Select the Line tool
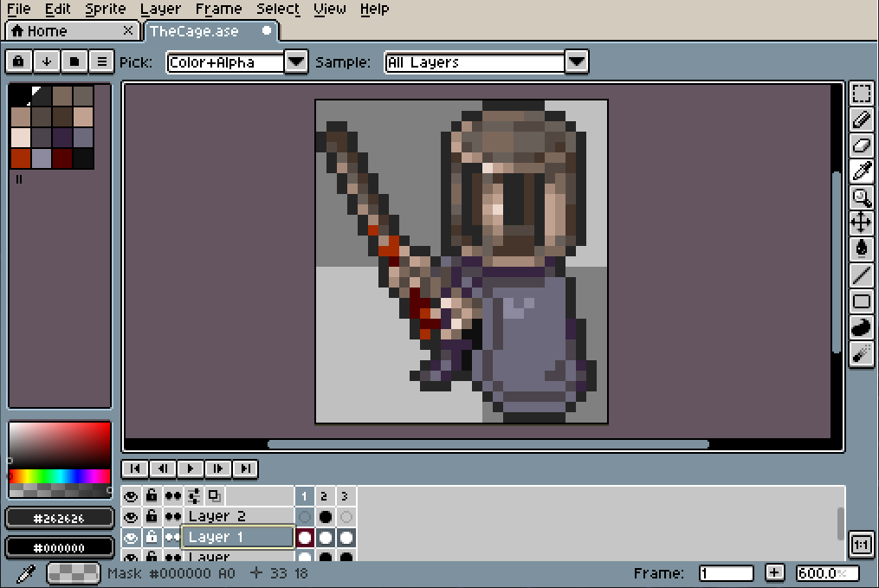This screenshot has width=879, height=588. click(x=861, y=275)
